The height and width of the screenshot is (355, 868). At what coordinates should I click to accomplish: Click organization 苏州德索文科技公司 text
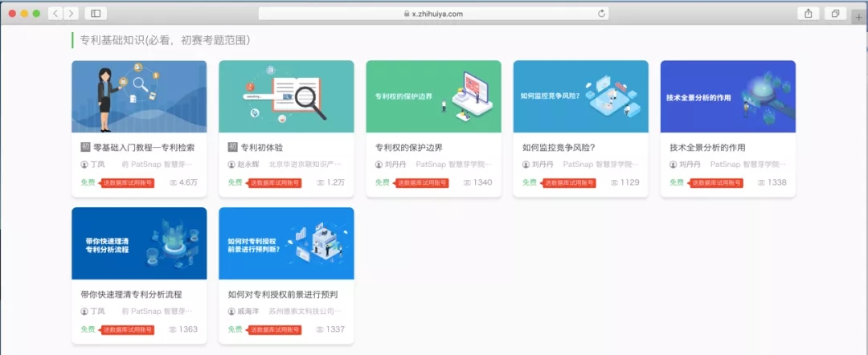tap(305, 312)
